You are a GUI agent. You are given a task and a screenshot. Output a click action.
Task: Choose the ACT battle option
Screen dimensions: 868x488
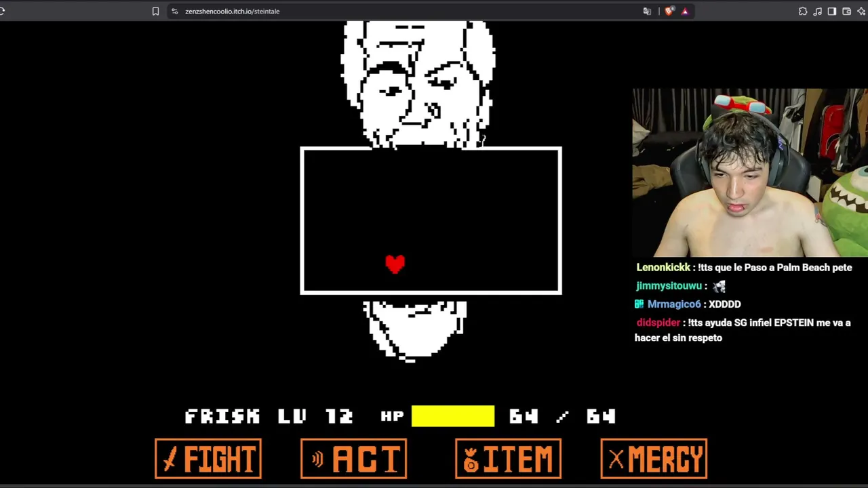353,459
